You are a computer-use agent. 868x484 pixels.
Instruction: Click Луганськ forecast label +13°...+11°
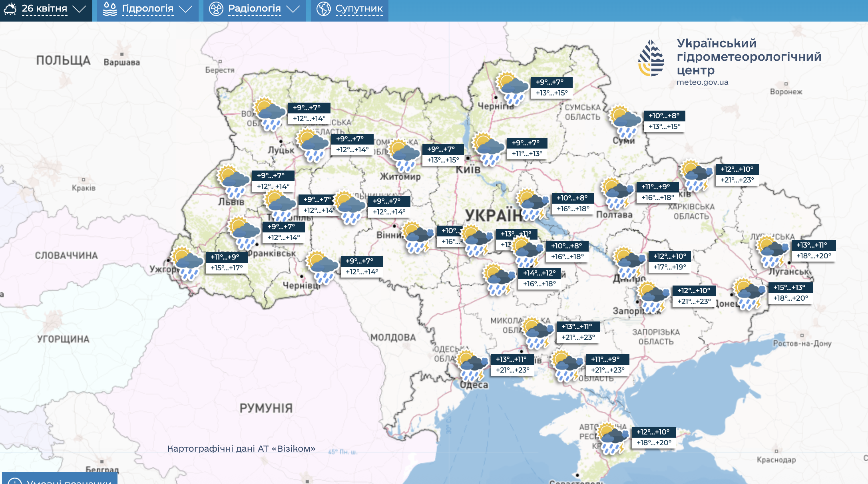tap(812, 245)
